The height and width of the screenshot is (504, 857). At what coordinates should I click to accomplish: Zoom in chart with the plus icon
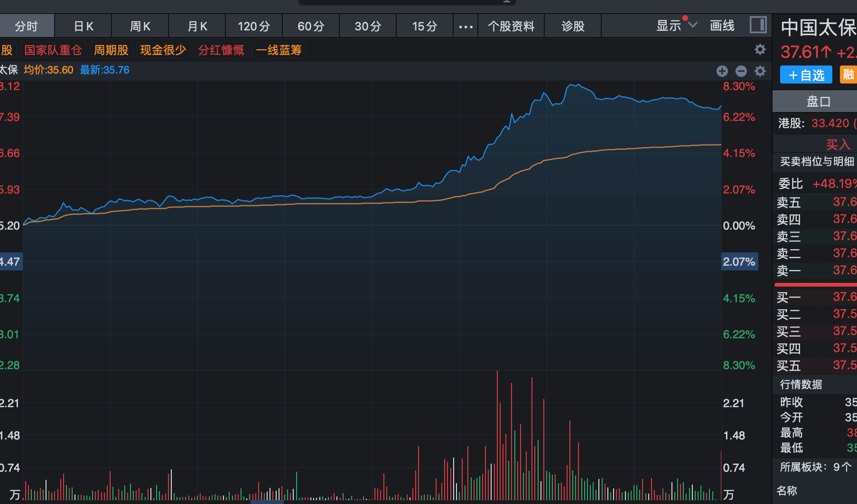click(722, 71)
